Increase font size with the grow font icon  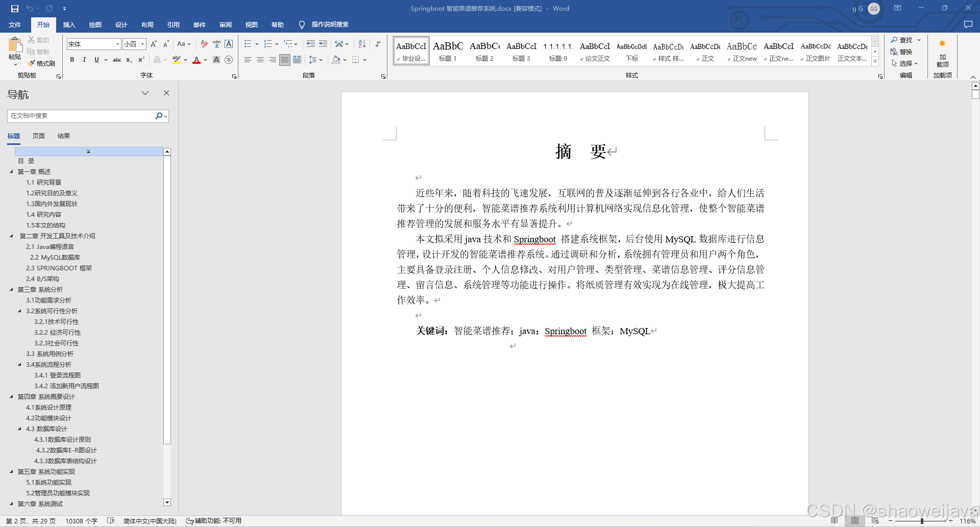(154, 44)
